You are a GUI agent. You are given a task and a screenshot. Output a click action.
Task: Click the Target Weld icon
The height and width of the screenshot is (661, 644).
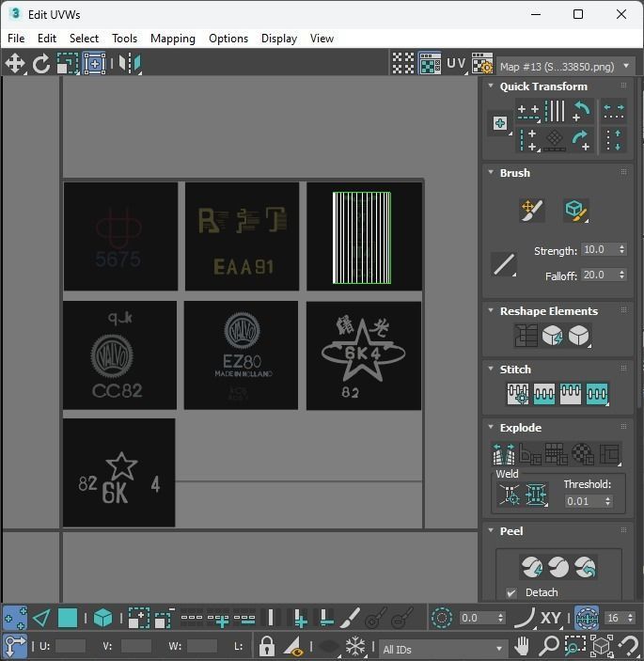coord(510,495)
